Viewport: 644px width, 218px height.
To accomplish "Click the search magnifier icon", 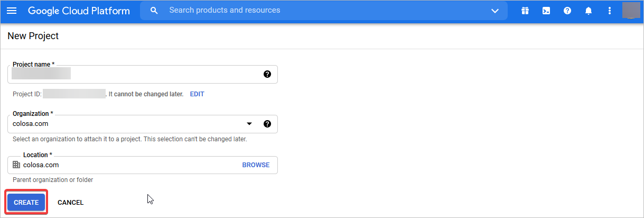I will tap(154, 11).
